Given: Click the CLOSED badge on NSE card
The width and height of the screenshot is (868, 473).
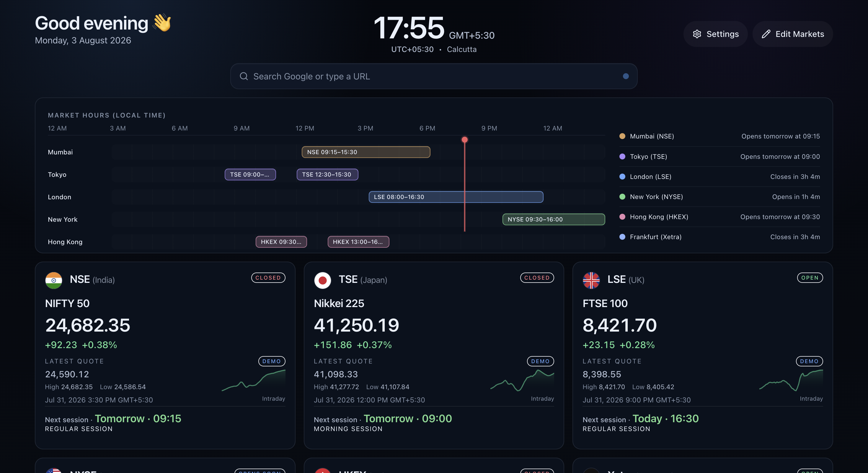Looking at the screenshot, I should 268,278.
